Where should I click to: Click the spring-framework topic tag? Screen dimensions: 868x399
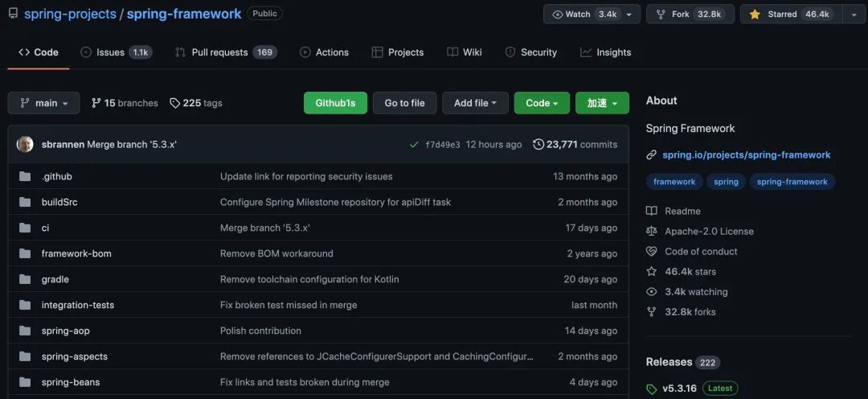click(x=792, y=182)
